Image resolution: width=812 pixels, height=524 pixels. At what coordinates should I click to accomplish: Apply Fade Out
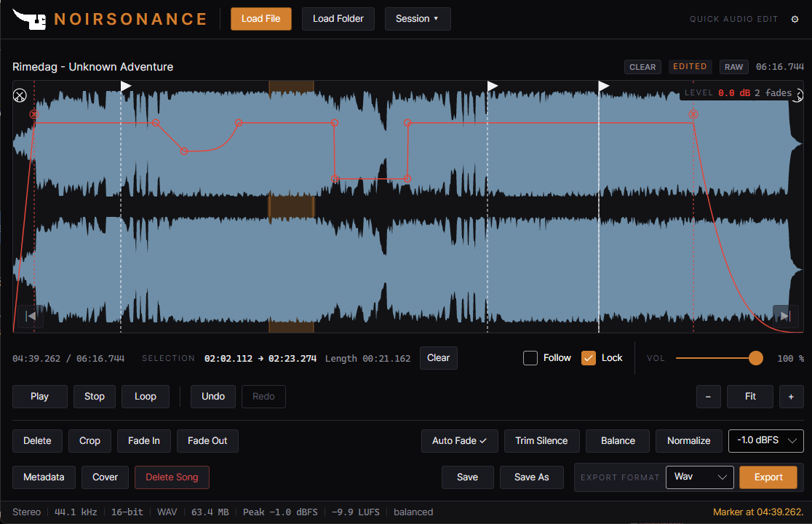coord(207,440)
